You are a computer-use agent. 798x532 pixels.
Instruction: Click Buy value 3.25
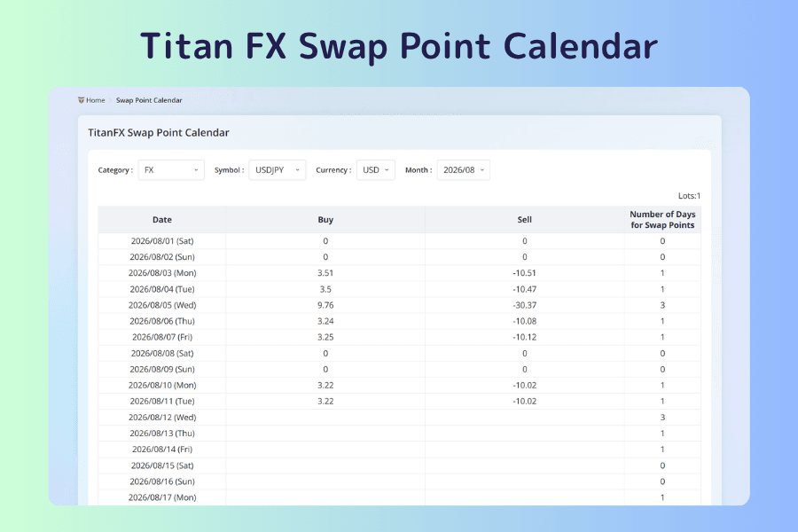pyautogui.click(x=325, y=337)
